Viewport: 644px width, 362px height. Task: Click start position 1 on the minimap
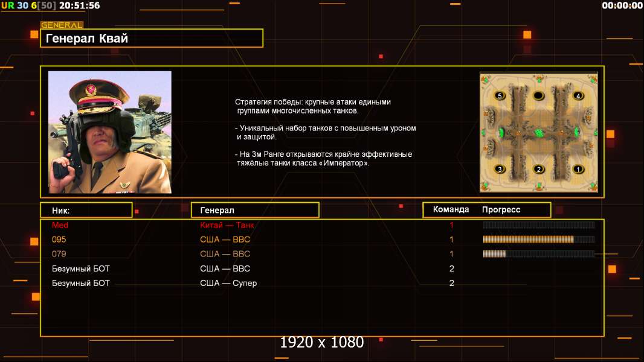coord(578,169)
